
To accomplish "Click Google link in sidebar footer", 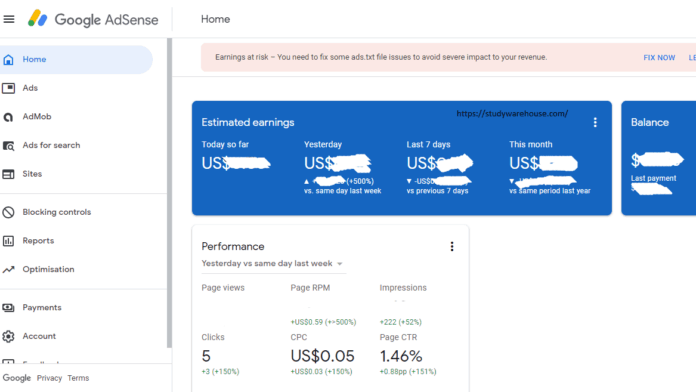I will [16, 378].
